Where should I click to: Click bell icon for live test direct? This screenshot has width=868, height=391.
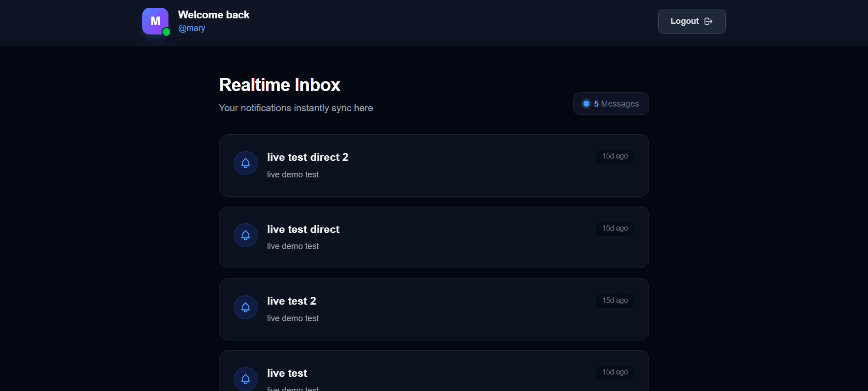pos(246,235)
